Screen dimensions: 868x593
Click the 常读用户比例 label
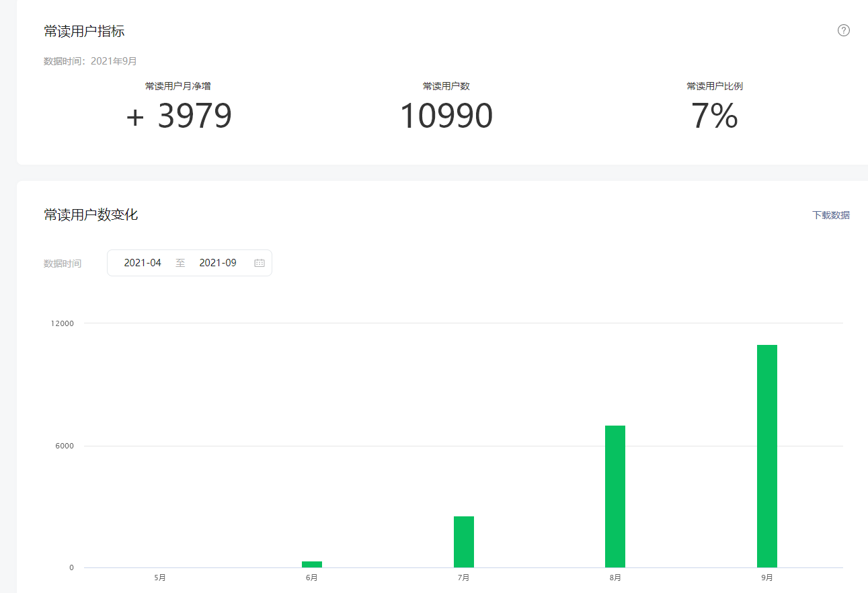715,86
